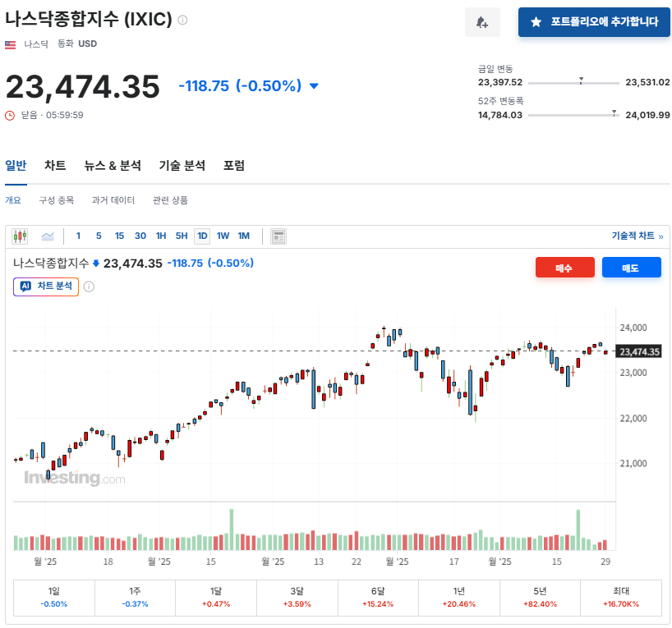Click the 14,784.03 52-week low value

[x=500, y=115]
